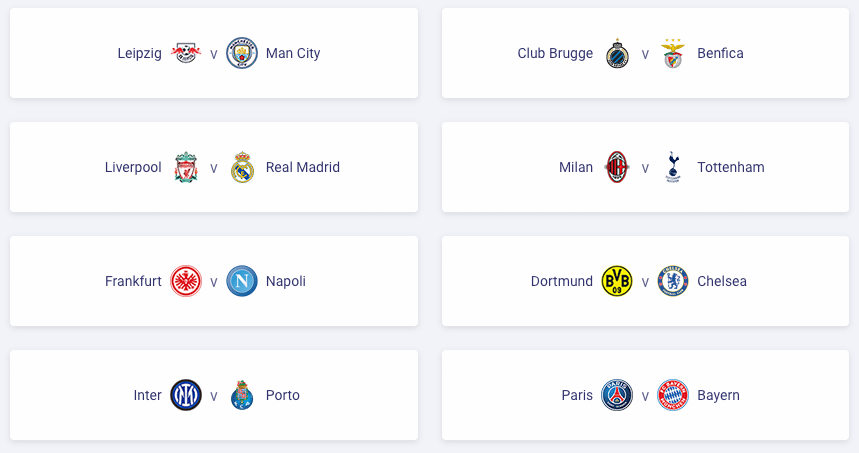Select the Inter Milan badge
The width and height of the screenshot is (859, 453).
click(186, 395)
